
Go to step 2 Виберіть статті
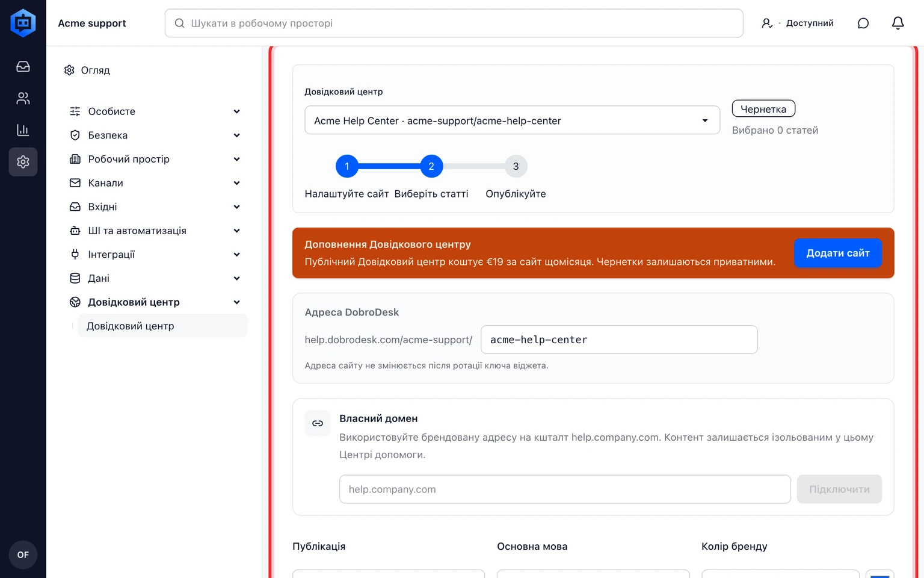pyautogui.click(x=431, y=166)
